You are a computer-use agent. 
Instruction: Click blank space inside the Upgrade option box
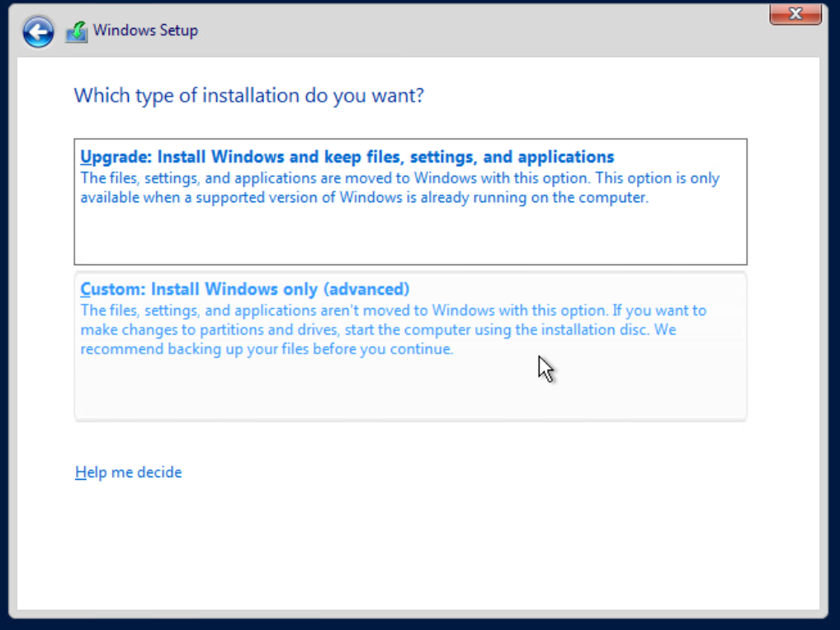tap(410, 235)
